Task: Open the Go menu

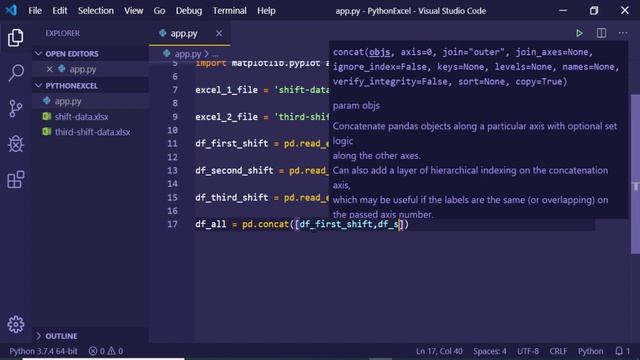Action: 159,11
